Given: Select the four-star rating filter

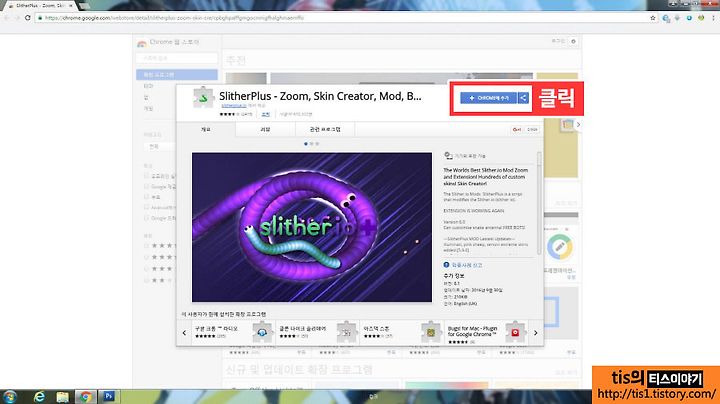Looking at the screenshot, I should tap(159, 257).
